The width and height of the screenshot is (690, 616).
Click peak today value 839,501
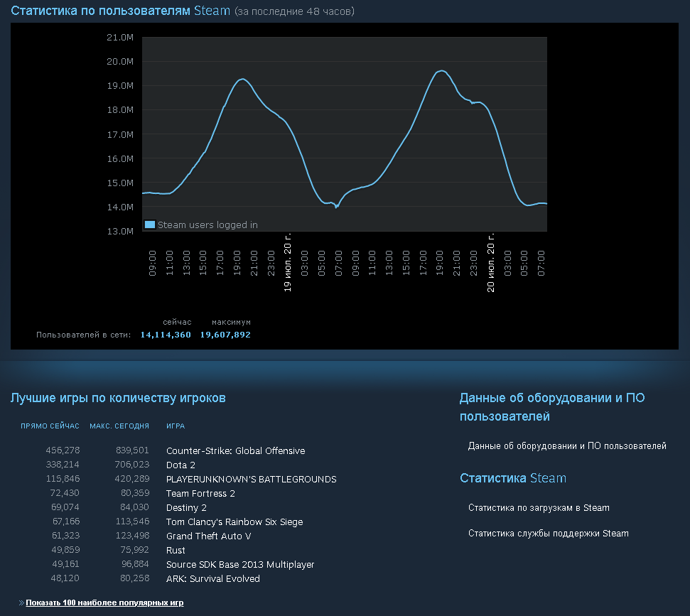click(x=132, y=450)
